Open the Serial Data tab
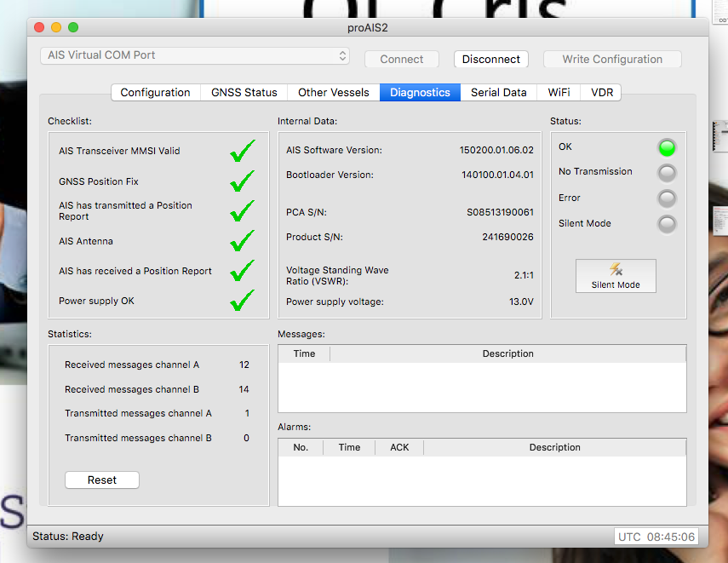Viewport: 728px width, 563px height. 499,93
